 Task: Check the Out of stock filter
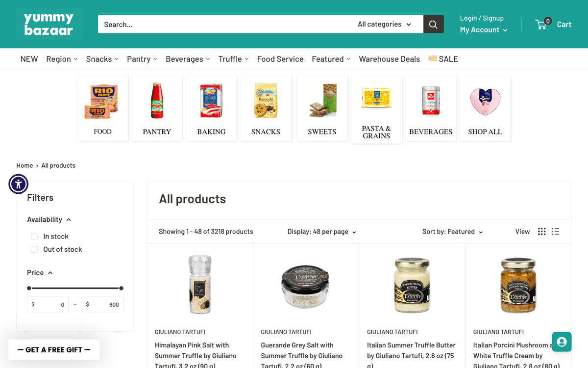coord(34,249)
